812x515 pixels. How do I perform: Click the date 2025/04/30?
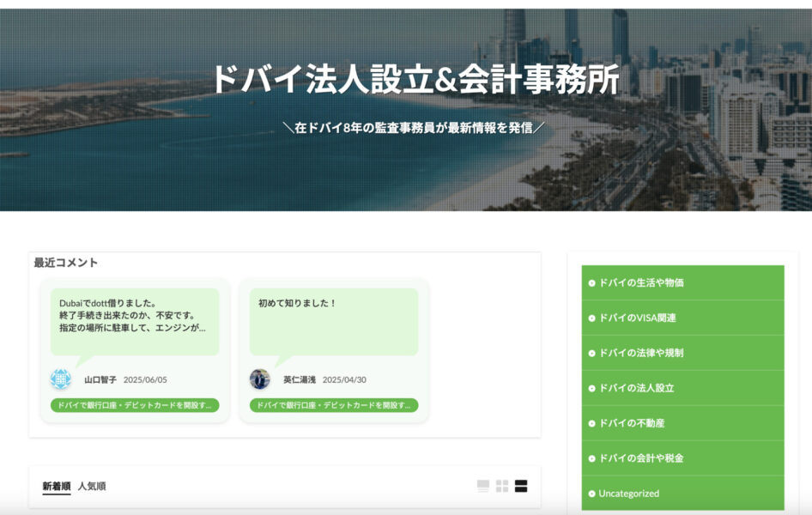click(x=344, y=380)
